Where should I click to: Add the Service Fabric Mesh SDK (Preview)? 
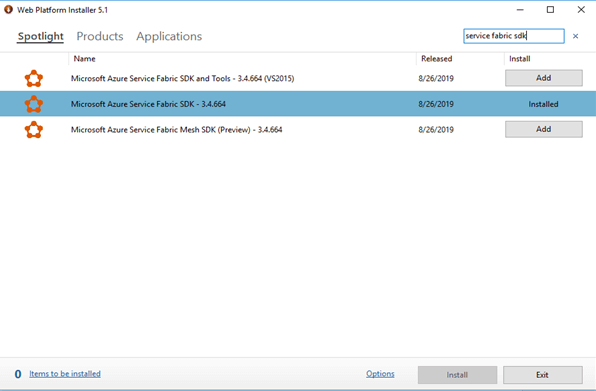tap(544, 129)
